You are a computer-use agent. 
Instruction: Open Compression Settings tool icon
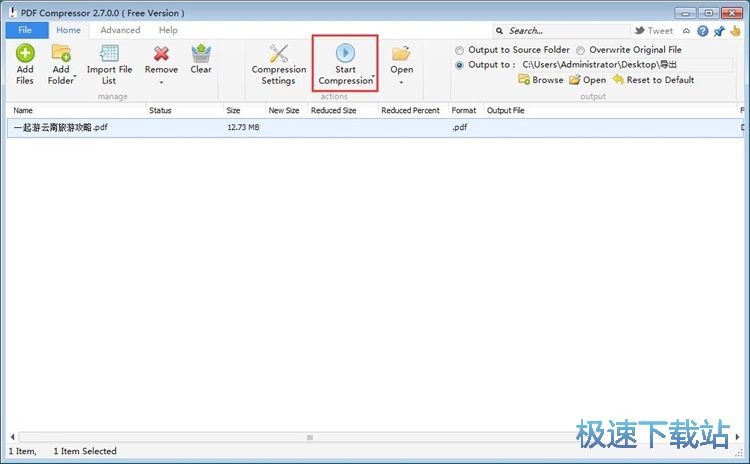[x=278, y=53]
